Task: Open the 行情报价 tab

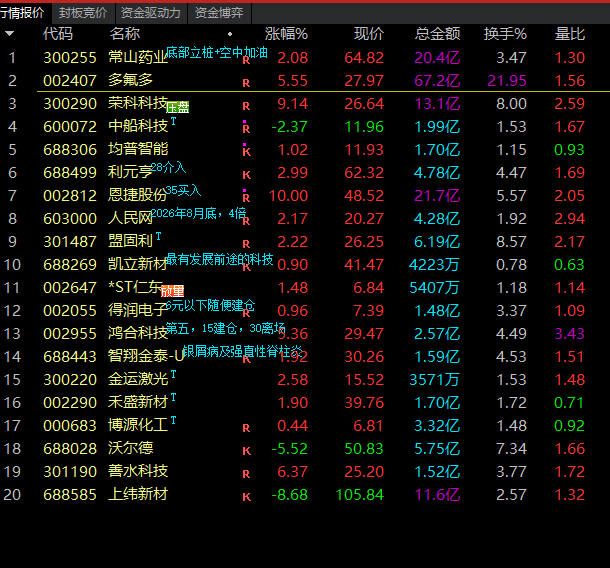Action: pyautogui.click(x=23, y=13)
